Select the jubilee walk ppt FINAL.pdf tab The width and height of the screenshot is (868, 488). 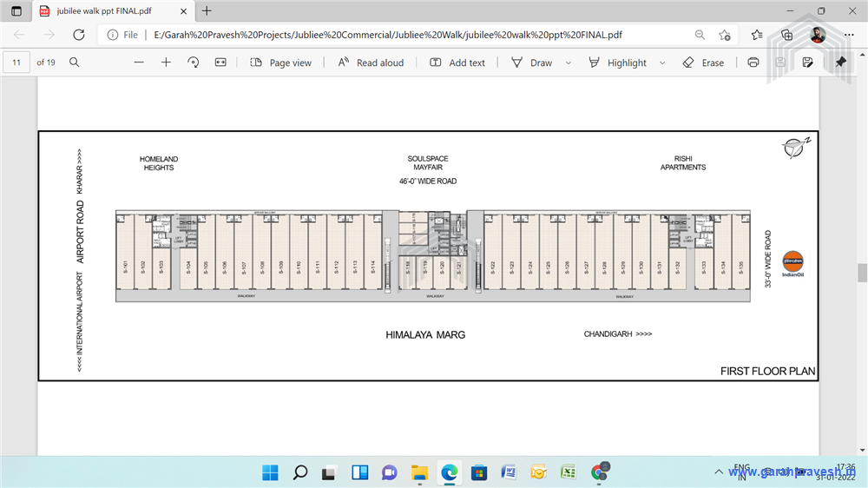(x=108, y=11)
